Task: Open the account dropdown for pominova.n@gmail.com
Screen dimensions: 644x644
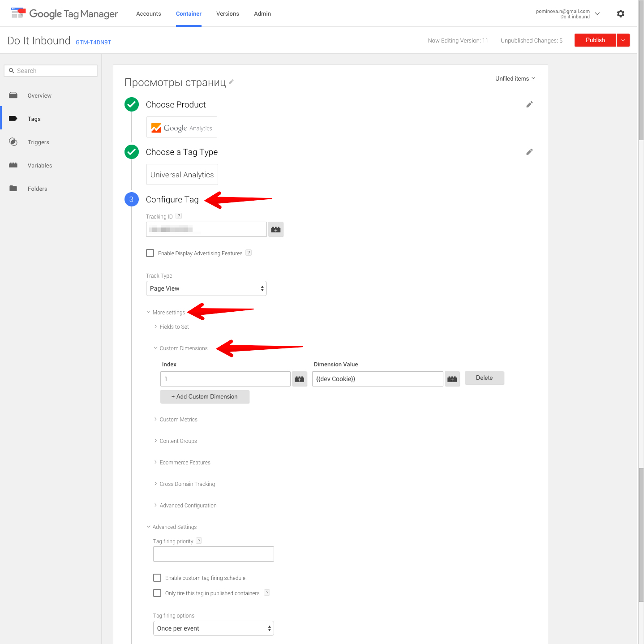Action: (x=568, y=14)
